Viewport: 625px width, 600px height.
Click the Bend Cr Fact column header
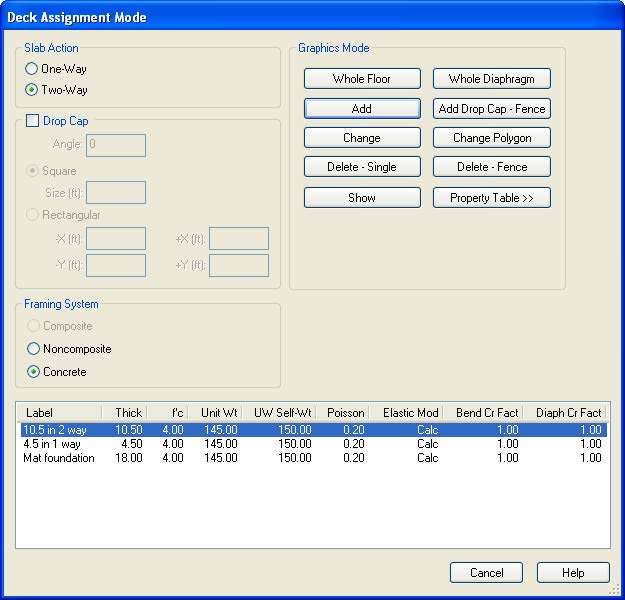coord(484,413)
